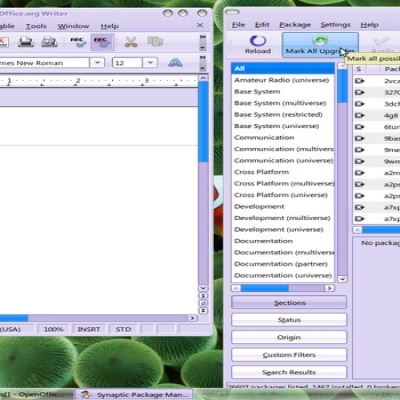The width and height of the screenshot is (400, 400).
Task: Click the Times New Roman font field
Action: [44, 63]
